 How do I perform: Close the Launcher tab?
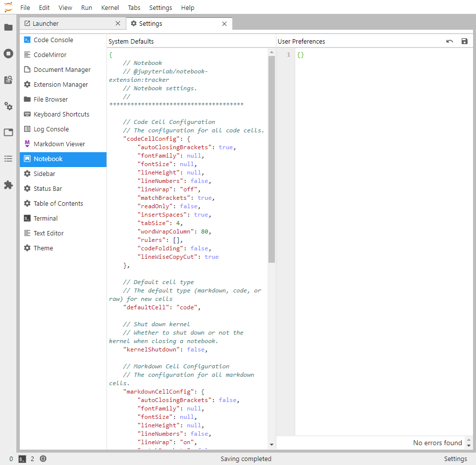click(x=118, y=23)
